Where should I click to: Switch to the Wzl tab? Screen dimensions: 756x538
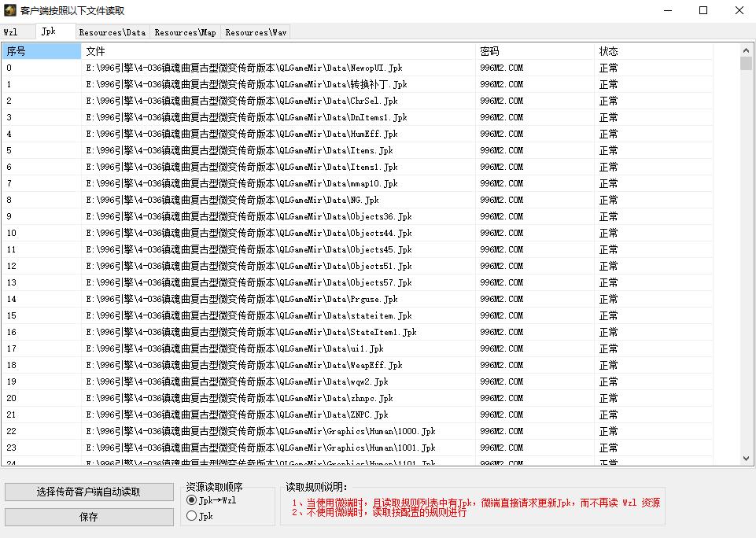click(18, 32)
